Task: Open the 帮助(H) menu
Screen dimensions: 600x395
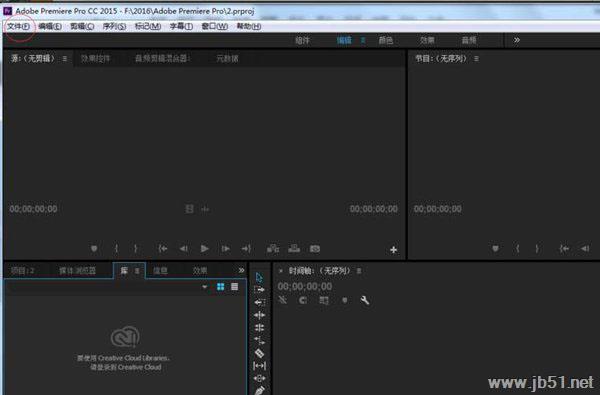Action: point(249,26)
